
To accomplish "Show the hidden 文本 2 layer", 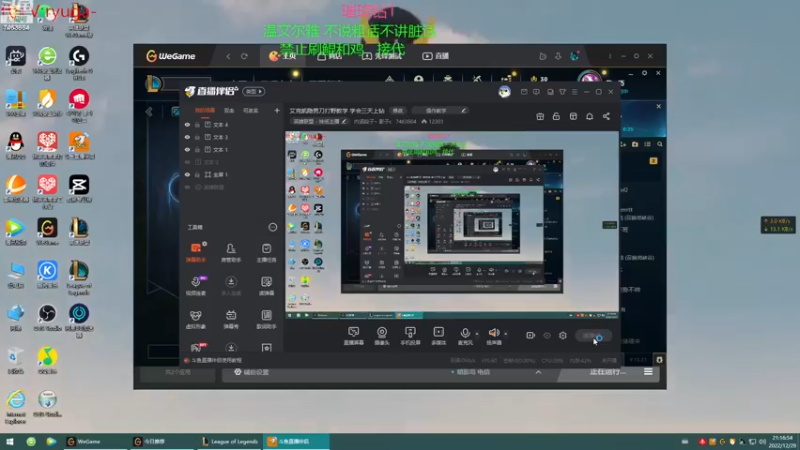I will tap(187, 162).
